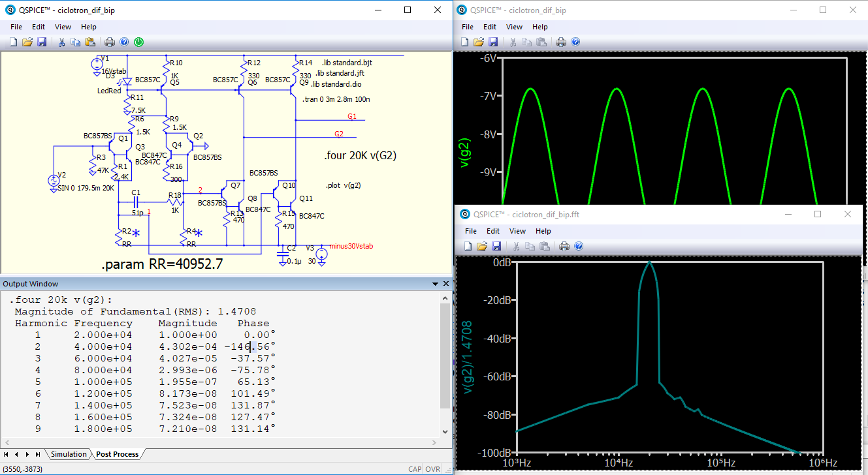Image resolution: width=868 pixels, height=475 pixels.
Task: Open the Output Window options dropdown arrow
Action: pyautogui.click(x=436, y=284)
